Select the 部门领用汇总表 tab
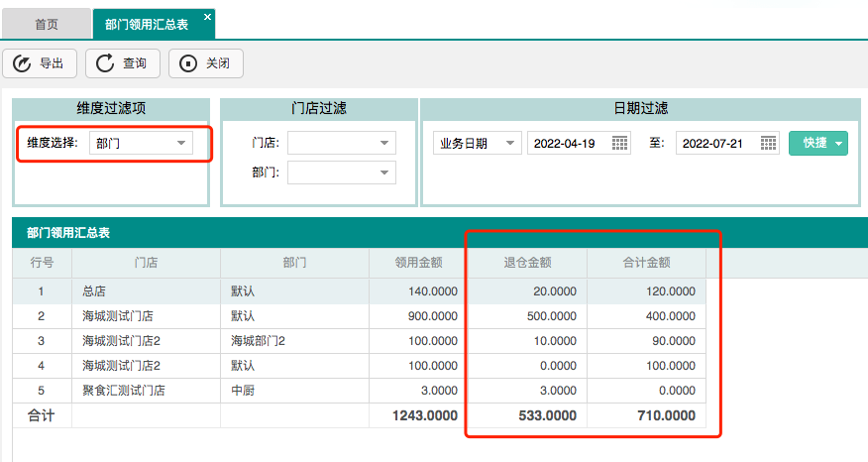868x462 pixels. pyautogui.click(x=146, y=24)
